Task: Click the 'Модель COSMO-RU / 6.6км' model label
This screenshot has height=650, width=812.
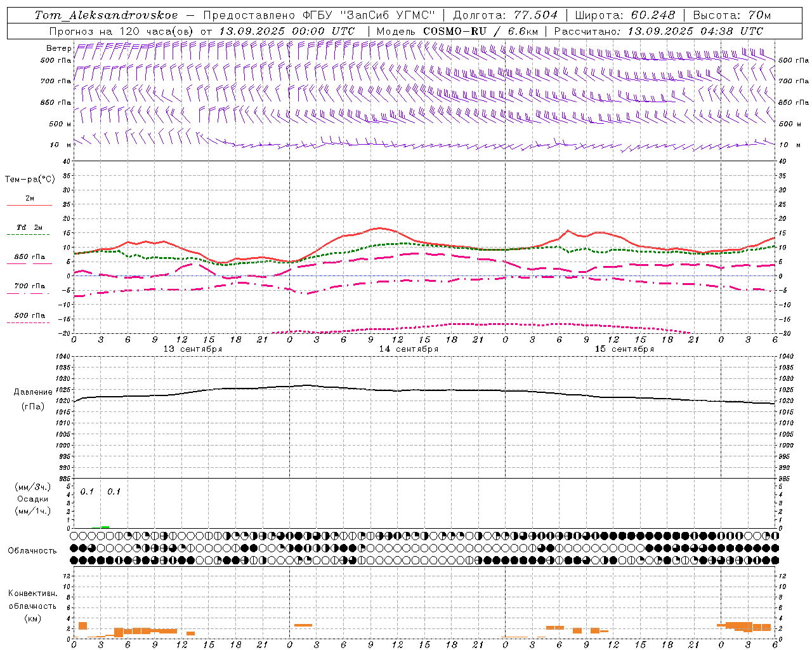Action: (x=457, y=31)
